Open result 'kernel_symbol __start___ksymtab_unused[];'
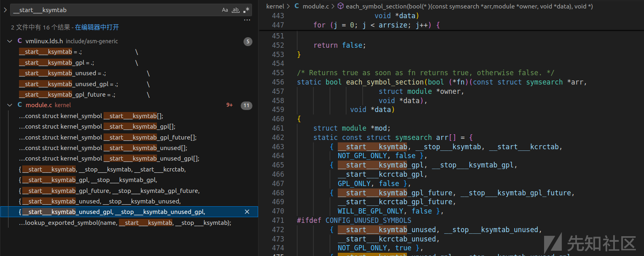The width and height of the screenshot is (644, 256). [x=129, y=148]
